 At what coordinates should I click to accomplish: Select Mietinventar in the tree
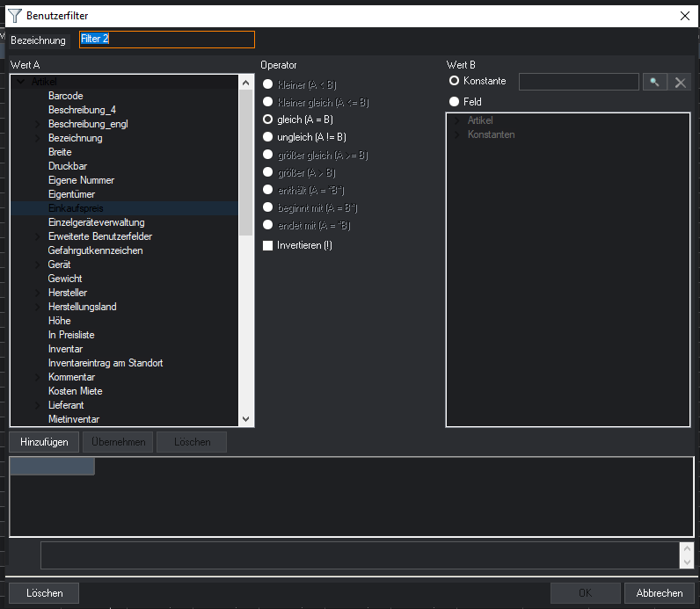74,419
